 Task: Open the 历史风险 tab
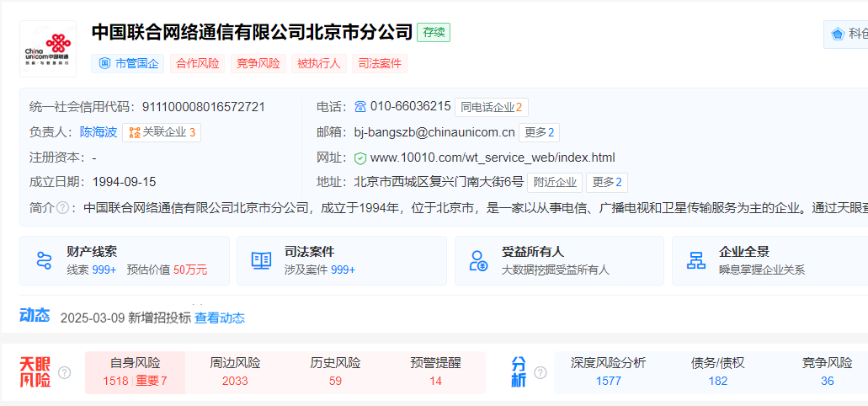(335, 372)
